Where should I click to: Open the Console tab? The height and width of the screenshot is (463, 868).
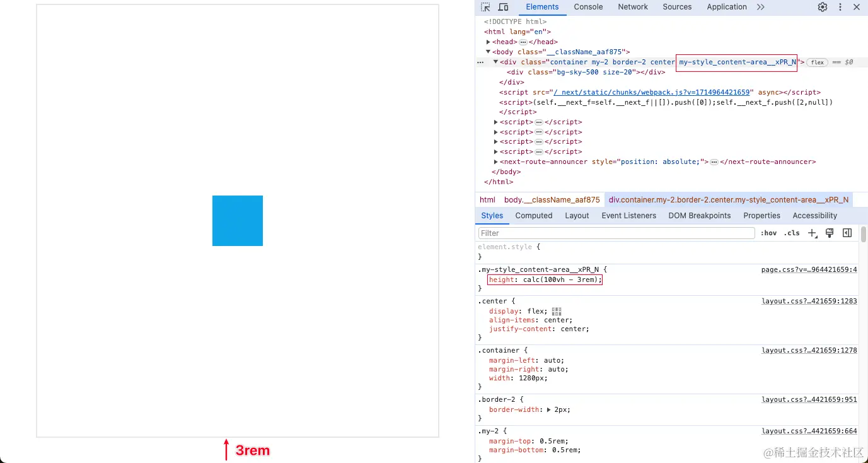pyautogui.click(x=588, y=7)
